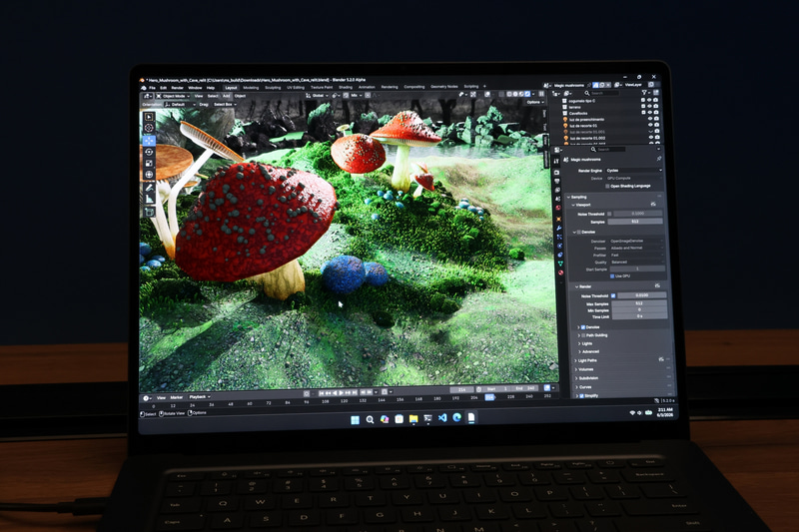Select the Annotate tool
The image size is (799, 532).
[x=149, y=188]
